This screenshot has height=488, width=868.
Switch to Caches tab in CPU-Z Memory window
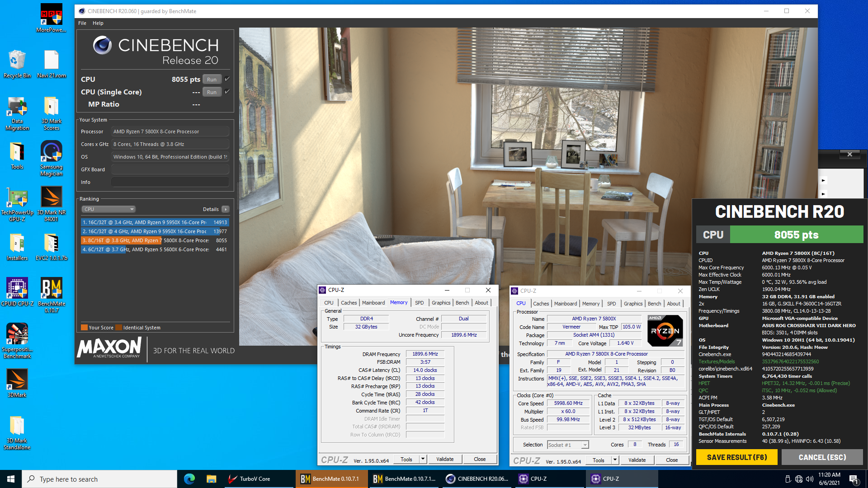click(349, 303)
